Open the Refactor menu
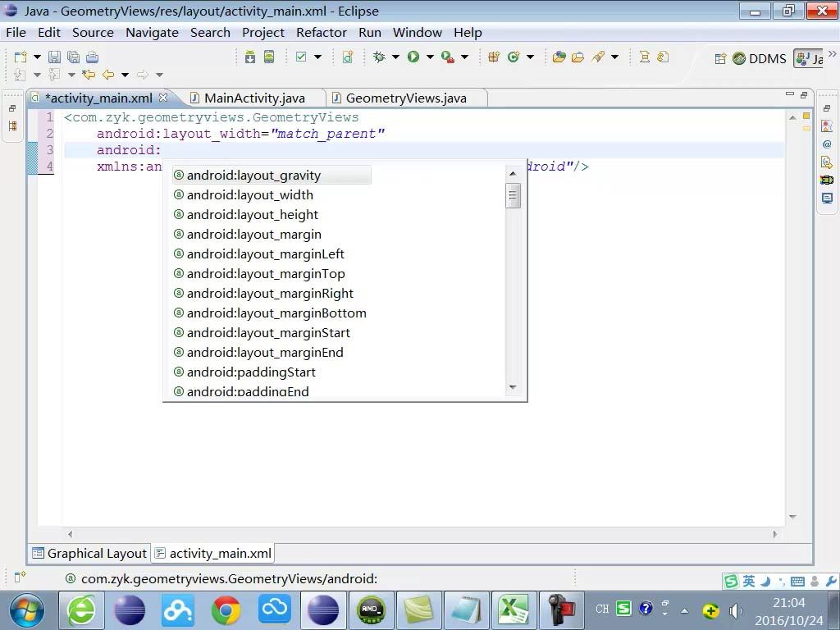This screenshot has height=630, width=840. pyautogui.click(x=322, y=33)
